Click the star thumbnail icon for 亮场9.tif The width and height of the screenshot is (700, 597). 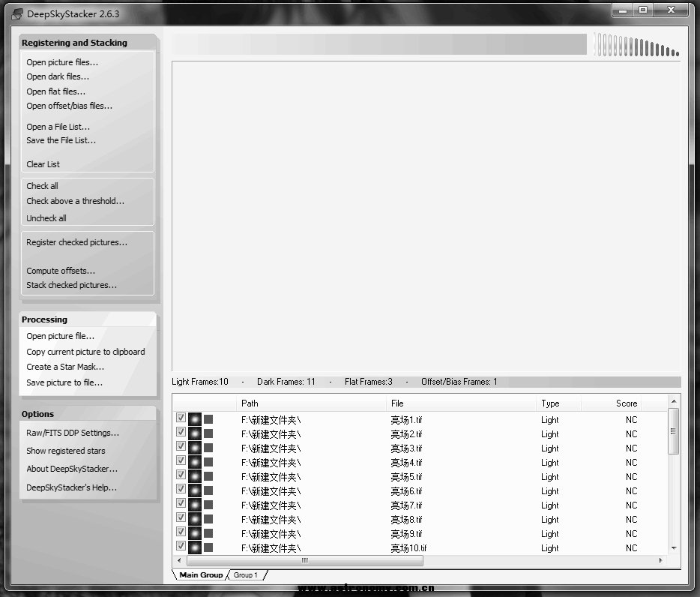[x=195, y=534]
